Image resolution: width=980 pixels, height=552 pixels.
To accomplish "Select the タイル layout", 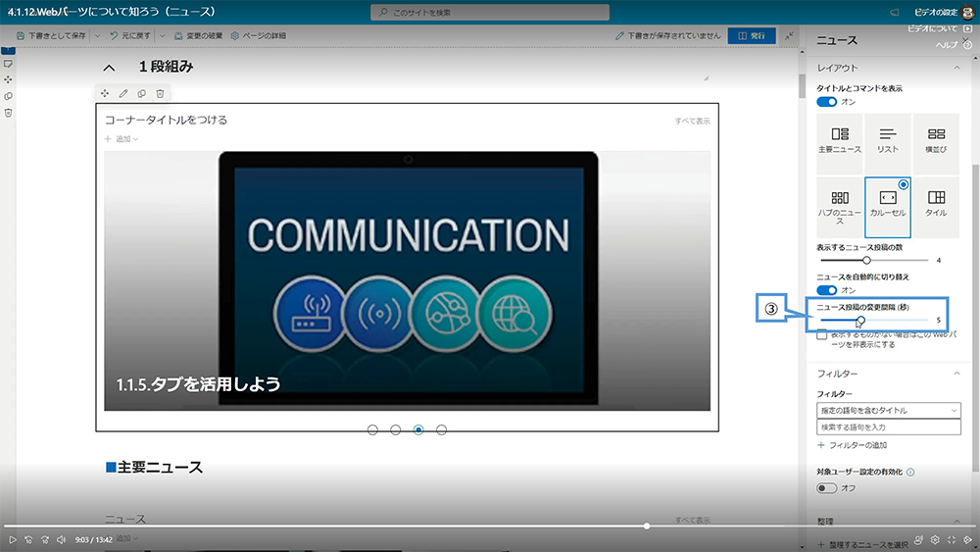I will pos(936,207).
